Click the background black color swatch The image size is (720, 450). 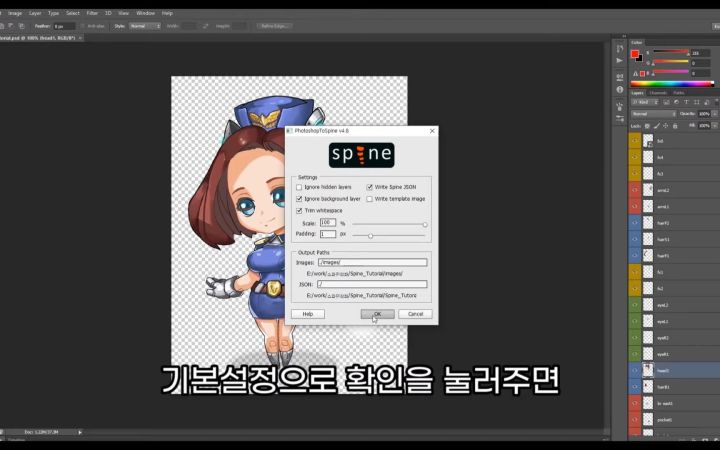pyautogui.click(x=640, y=59)
